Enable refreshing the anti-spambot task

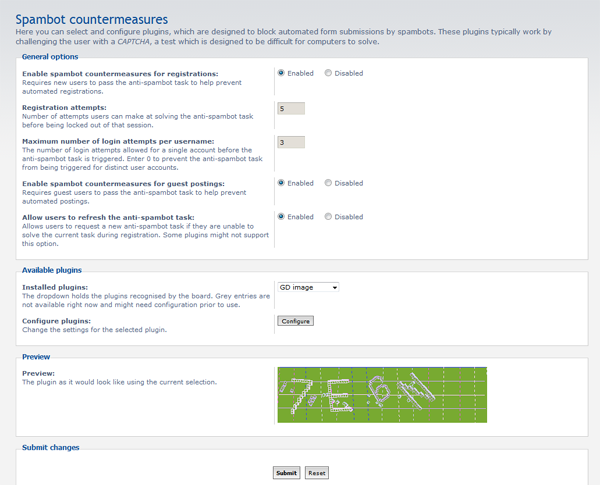[x=281, y=216]
